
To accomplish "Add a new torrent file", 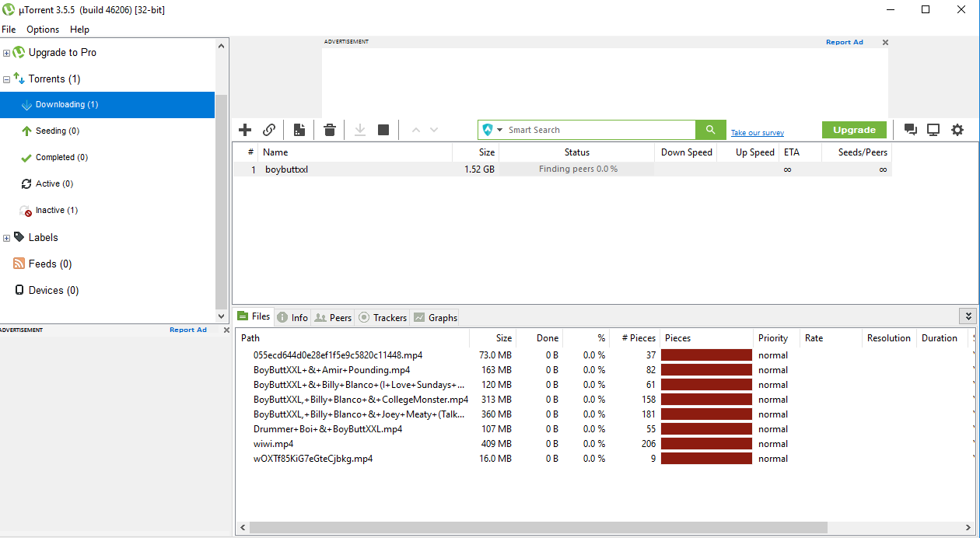I will click(x=245, y=130).
